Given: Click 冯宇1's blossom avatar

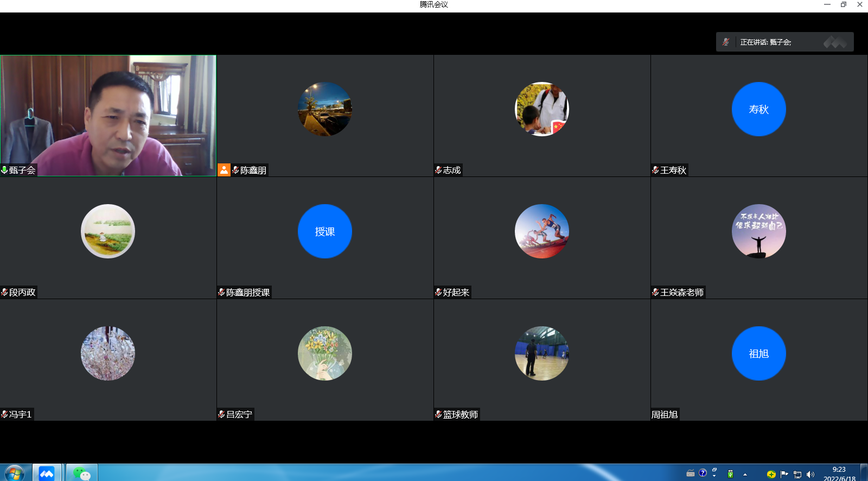Looking at the screenshot, I should [x=108, y=353].
